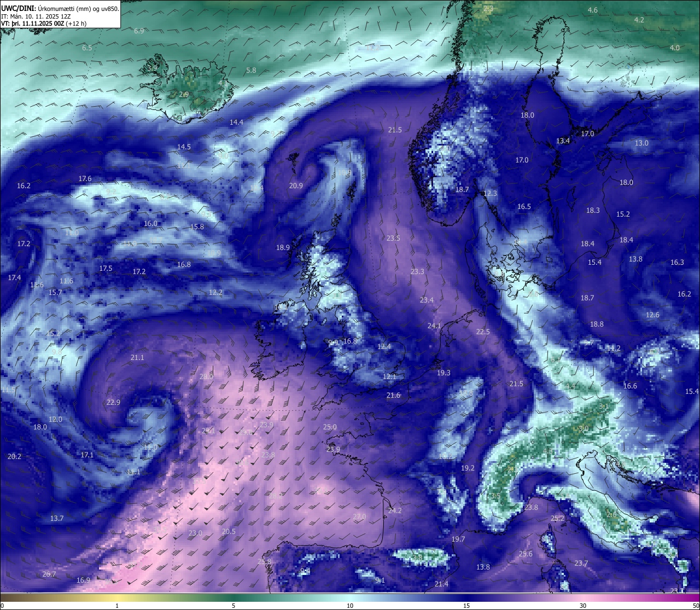Click the 19.3 value label
This screenshot has height=610, width=700.
pyautogui.click(x=444, y=373)
